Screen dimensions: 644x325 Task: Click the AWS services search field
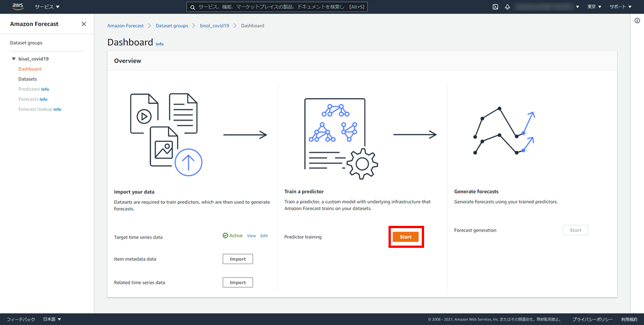338,7
